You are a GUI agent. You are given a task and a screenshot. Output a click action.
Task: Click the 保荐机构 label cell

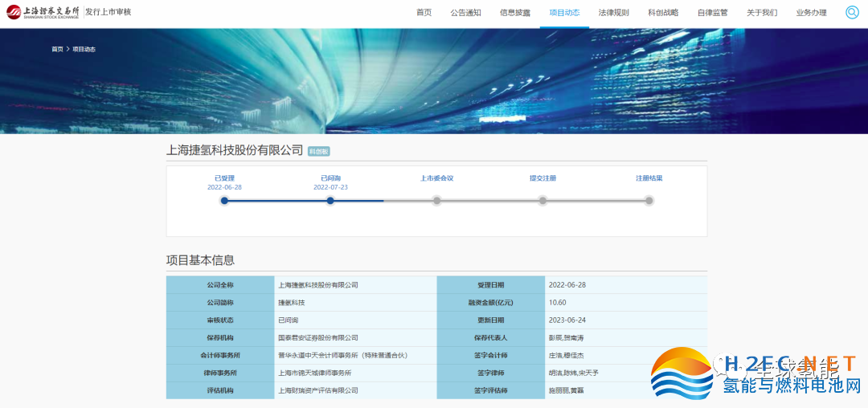tap(220, 338)
